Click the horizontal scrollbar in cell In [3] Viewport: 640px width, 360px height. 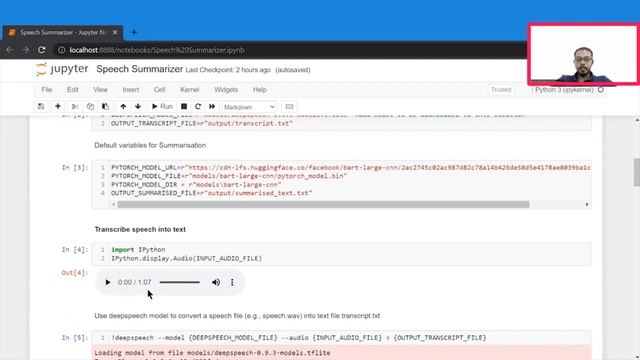pyautogui.click(x=323, y=204)
